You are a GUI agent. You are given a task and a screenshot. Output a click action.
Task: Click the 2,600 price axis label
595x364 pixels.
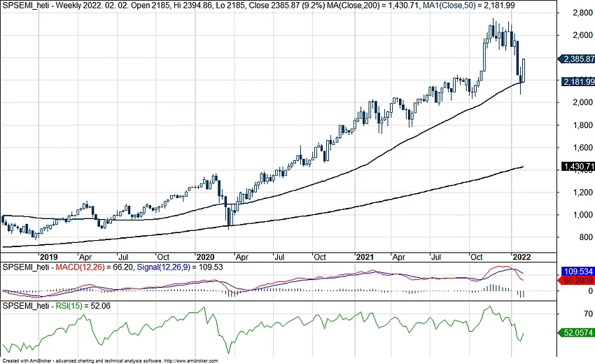pyautogui.click(x=582, y=35)
